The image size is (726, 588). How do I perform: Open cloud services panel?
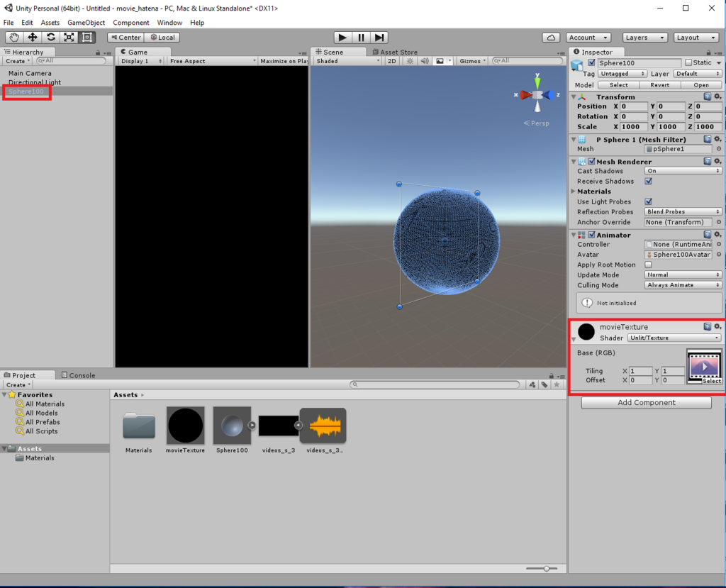[551, 38]
